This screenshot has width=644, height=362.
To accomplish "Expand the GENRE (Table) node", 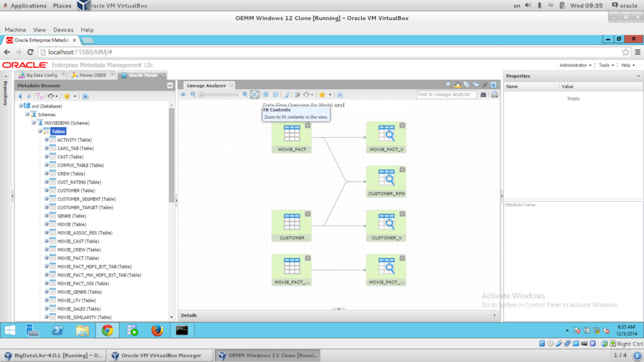I will click(47, 216).
